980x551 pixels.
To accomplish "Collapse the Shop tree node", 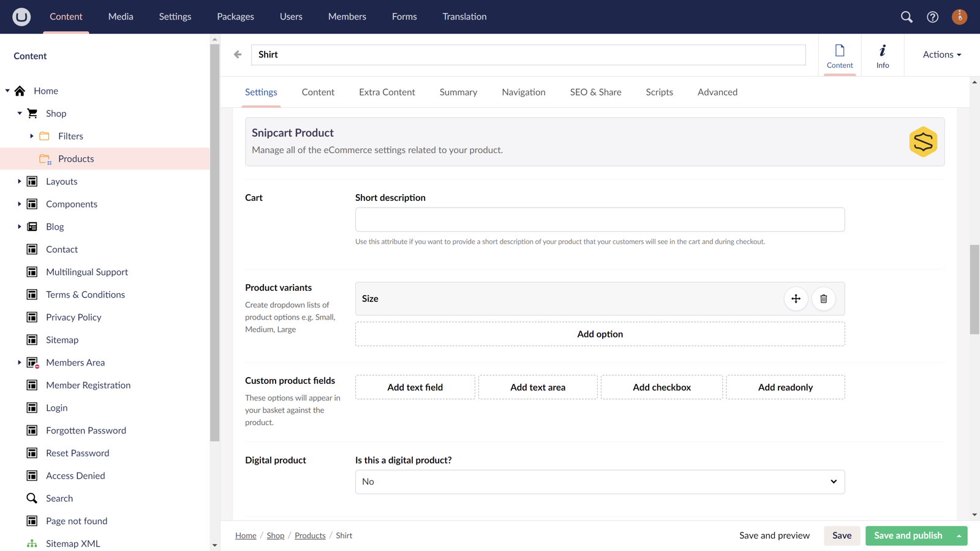I will (x=20, y=113).
